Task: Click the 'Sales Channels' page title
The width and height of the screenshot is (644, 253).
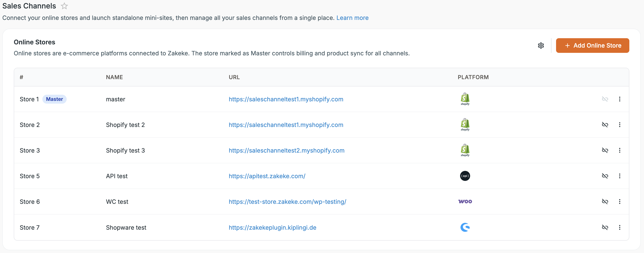Action: pyautogui.click(x=29, y=6)
